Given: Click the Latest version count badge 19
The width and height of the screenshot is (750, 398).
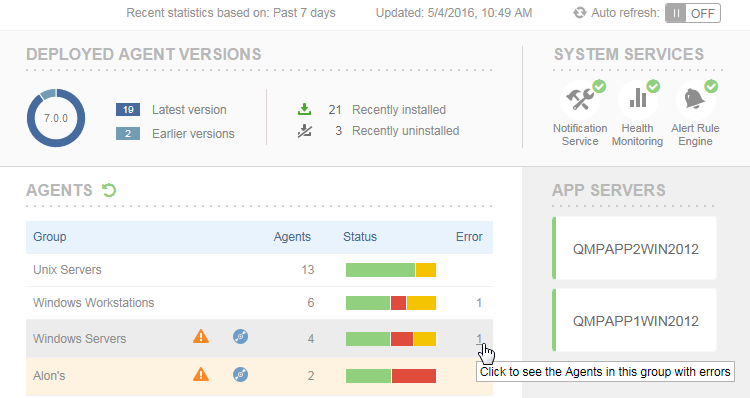Looking at the screenshot, I should tap(128, 110).
